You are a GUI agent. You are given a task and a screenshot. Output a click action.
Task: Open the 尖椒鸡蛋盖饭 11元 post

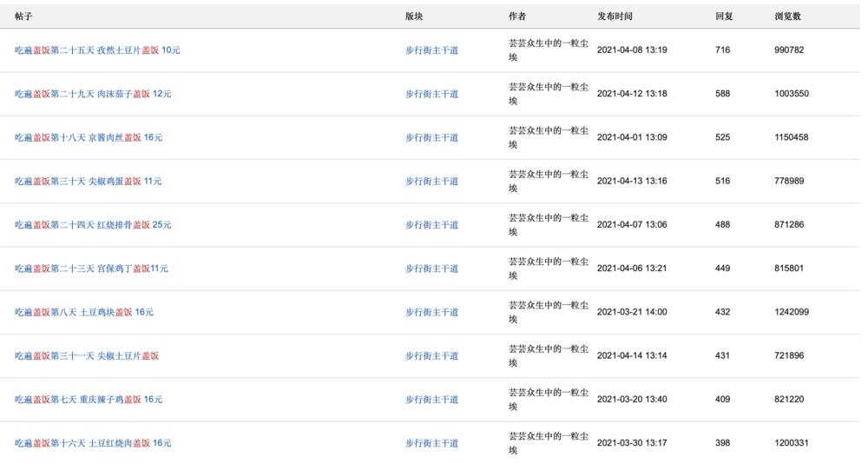tap(89, 182)
